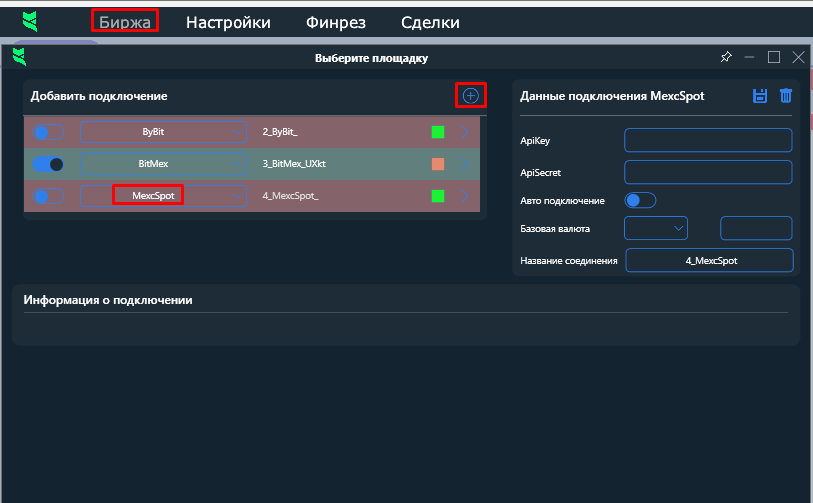Enable the Авто подключение toggle
Image resolution: width=813 pixels, height=503 pixels.
pyautogui.click(x=640, y=200)
